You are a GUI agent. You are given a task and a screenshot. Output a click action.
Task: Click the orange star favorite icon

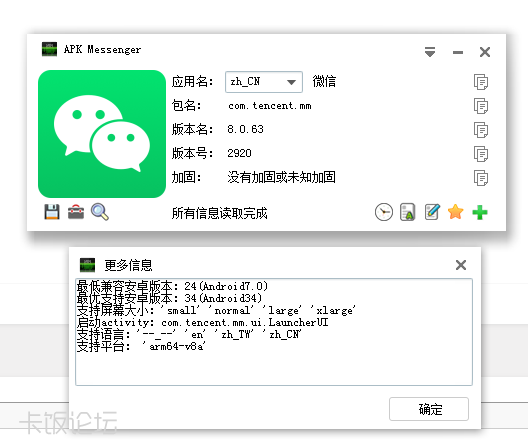click(455, 212)
